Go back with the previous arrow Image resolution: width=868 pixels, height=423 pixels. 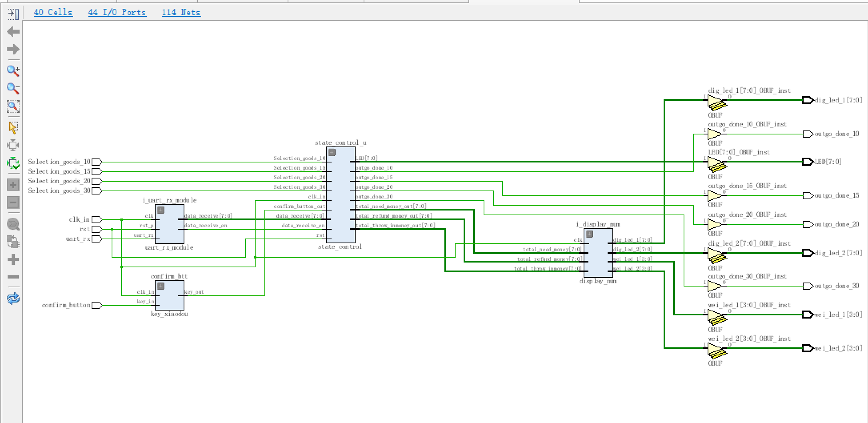tap(13, 32)
